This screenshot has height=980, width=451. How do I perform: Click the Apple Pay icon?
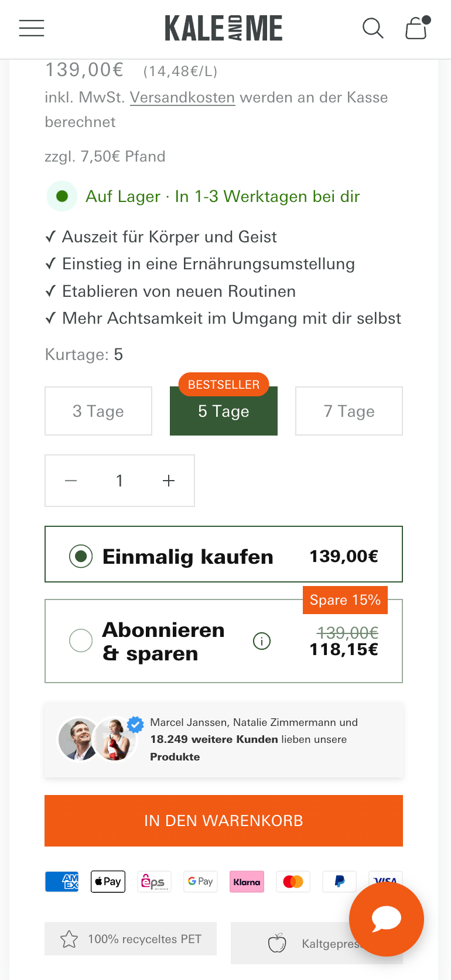click(108, 882)
